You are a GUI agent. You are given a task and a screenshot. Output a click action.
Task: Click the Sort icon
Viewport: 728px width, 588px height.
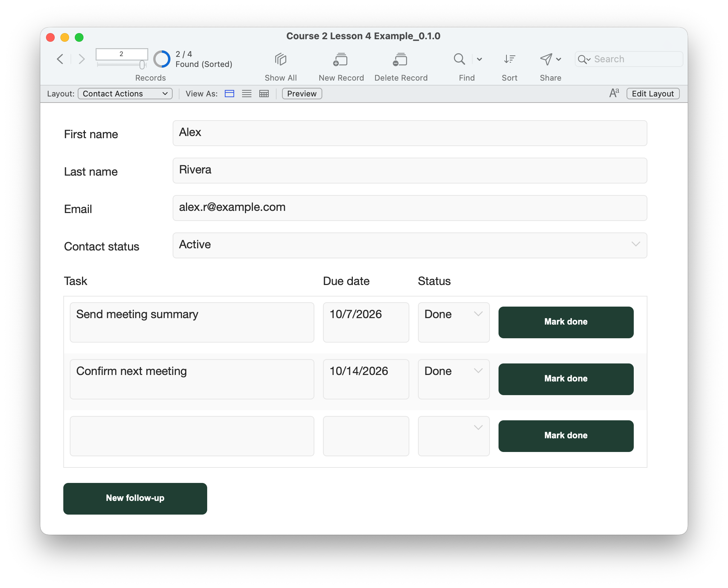pos(509,59)
